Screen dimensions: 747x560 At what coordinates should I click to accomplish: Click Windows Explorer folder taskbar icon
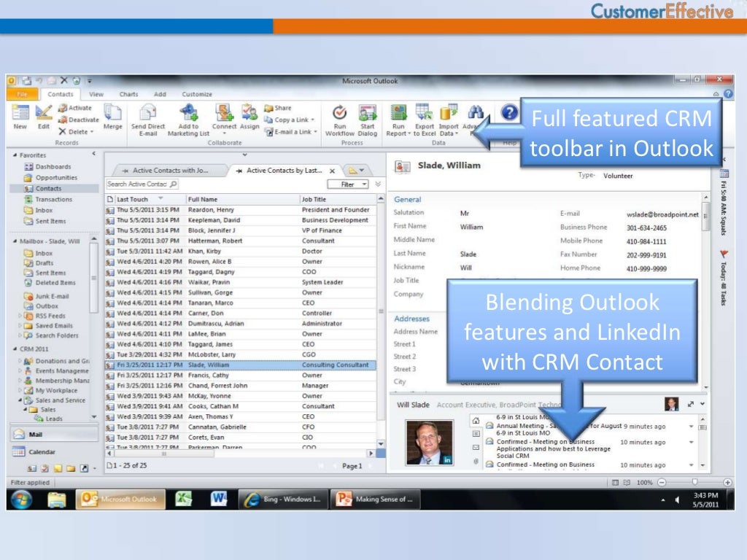57,499
